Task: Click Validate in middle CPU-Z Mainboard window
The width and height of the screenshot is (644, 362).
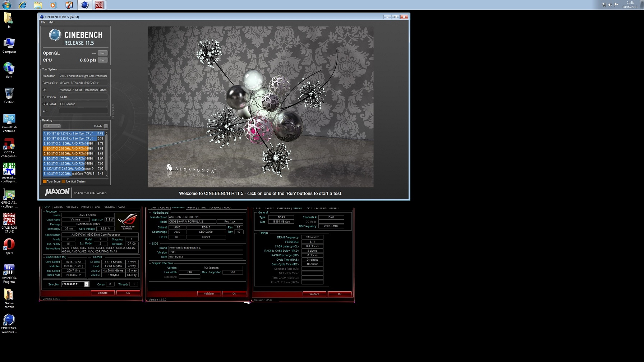Action: [x=209, y=294]
